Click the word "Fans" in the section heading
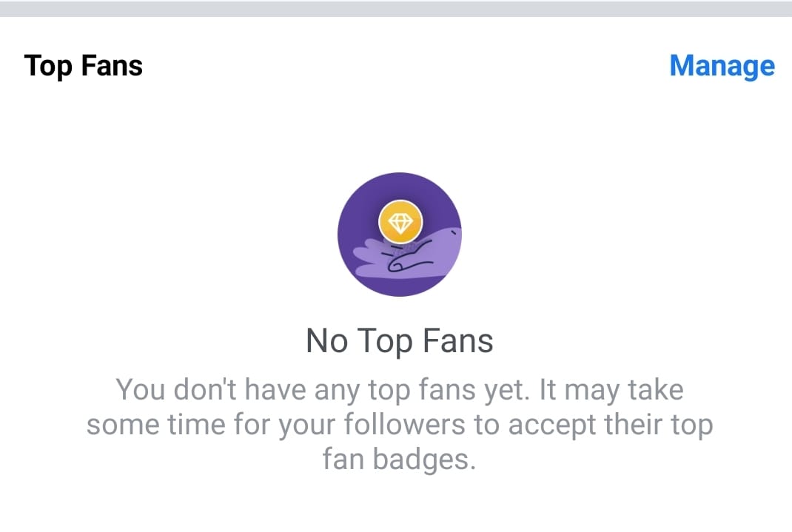 click(112, 66)
